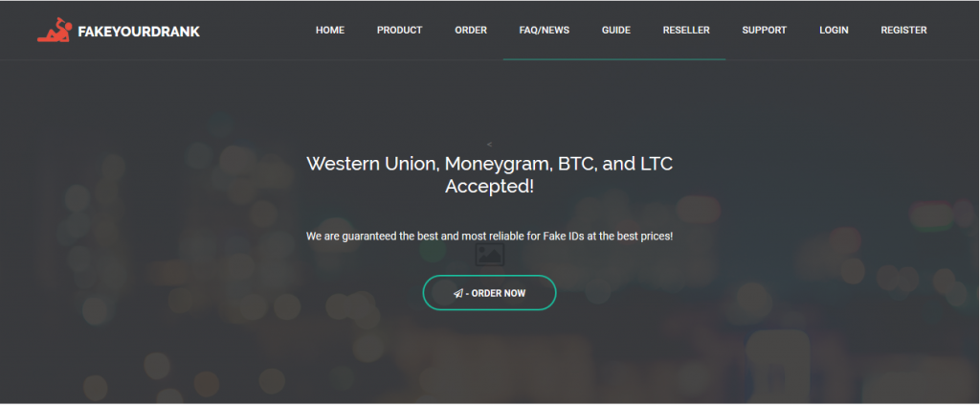Image resolution: width=980 pixels, height=406 pixels.
Task: Click the ORDER NOW button
Action: tap(489, 293)
